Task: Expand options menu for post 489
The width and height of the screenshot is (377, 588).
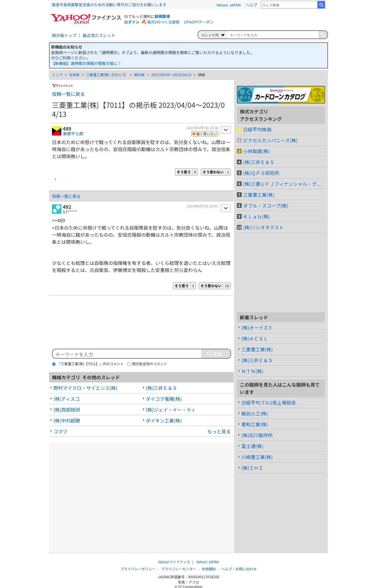Action: point(226,130)
